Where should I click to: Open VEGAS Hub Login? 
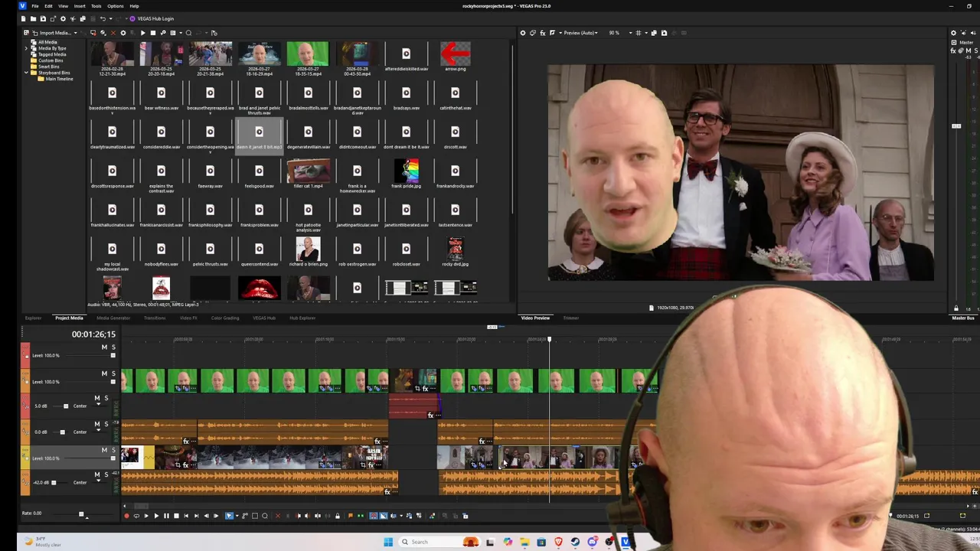(151, 18)
